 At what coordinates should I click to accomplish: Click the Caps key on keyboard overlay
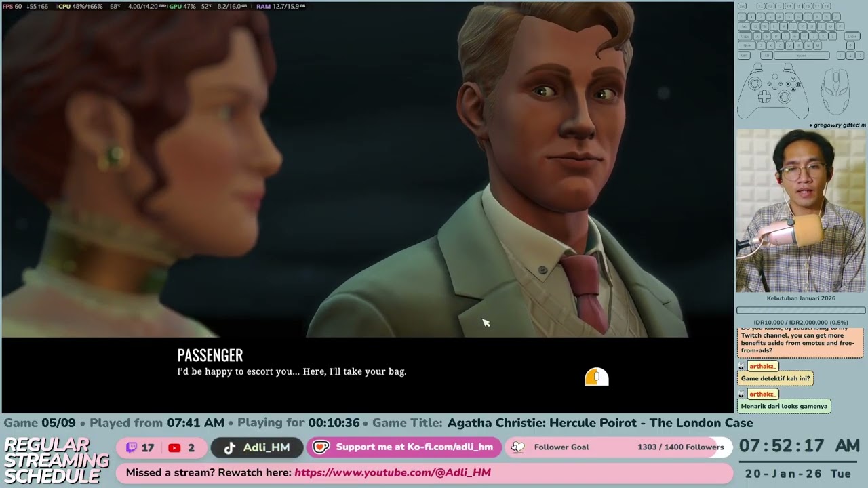click(745, 36)
